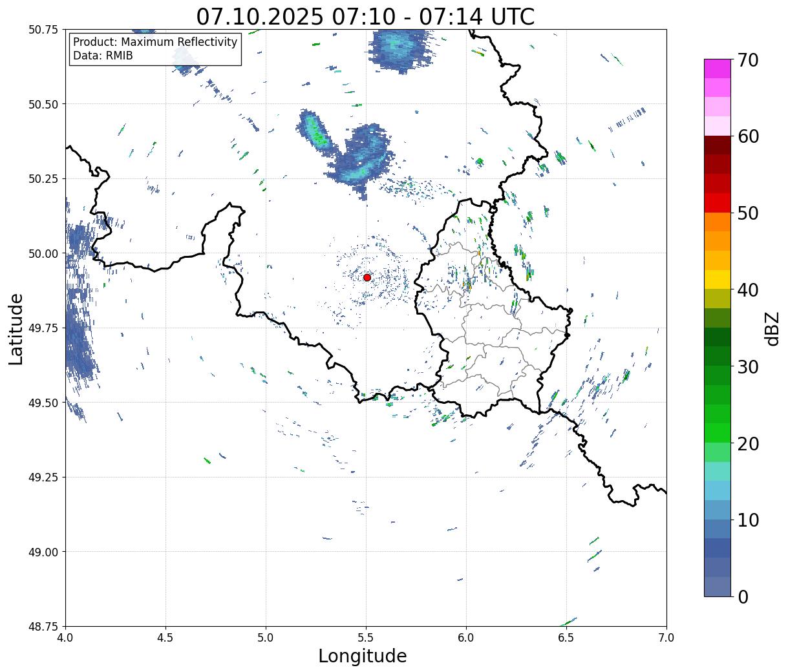The image size is (788, 672).
Task: Pick the palest pink band just above 60
Action: pos(718,126)
